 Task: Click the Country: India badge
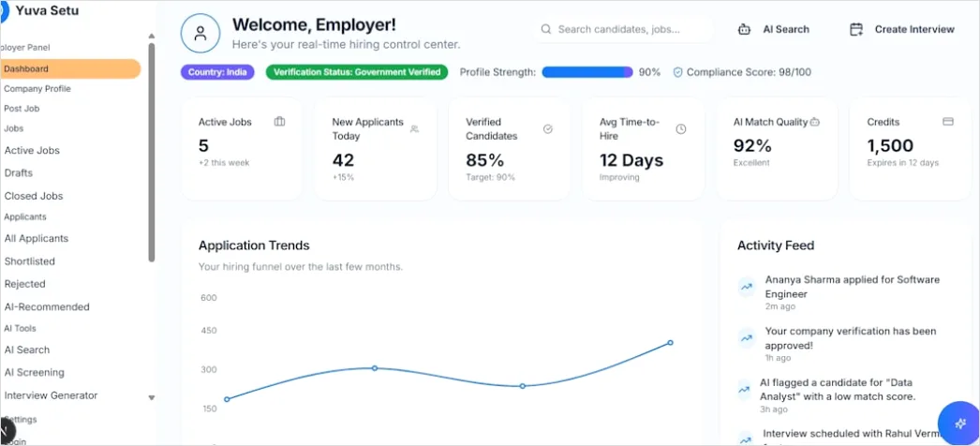[217, 72]
